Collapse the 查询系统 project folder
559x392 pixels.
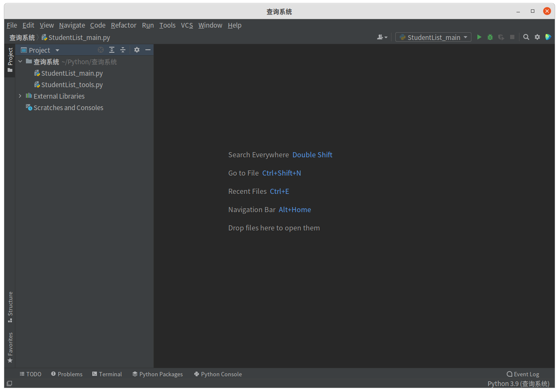pyautogui.click(x=20, y=62)
